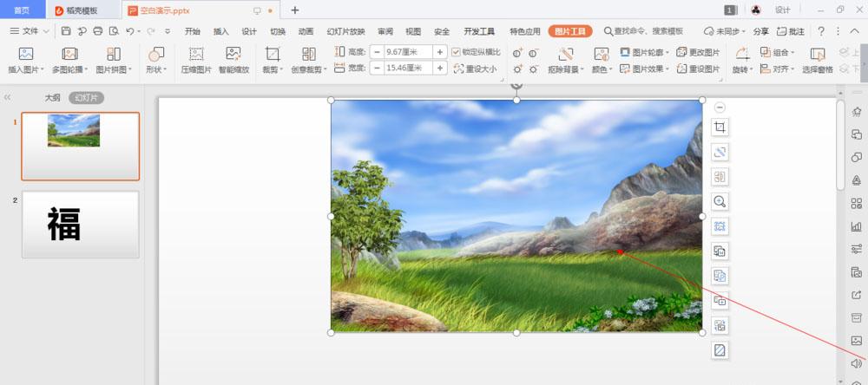Click the Rotate (旋转) icon
The image size is (868, 385).
(x=742, y=54)
